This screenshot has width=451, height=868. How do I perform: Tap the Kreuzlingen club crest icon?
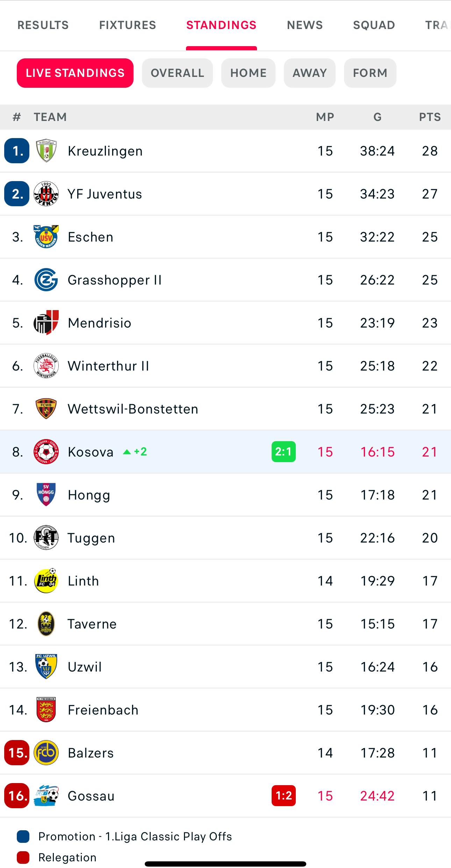(46, 151)
